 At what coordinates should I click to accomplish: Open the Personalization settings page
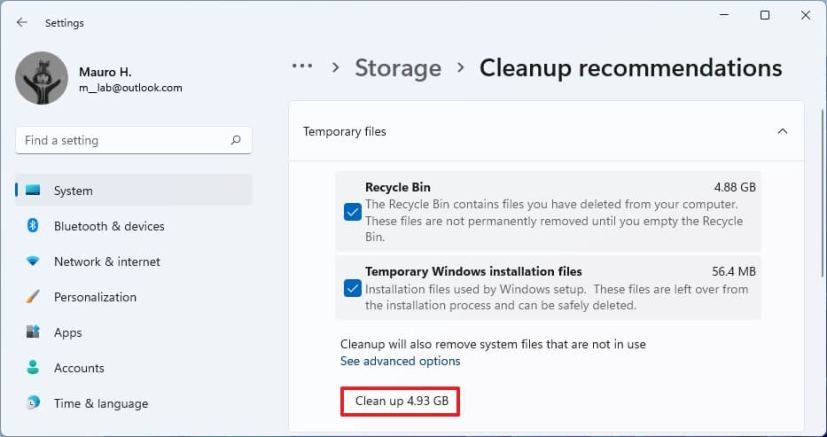point(95,297)
